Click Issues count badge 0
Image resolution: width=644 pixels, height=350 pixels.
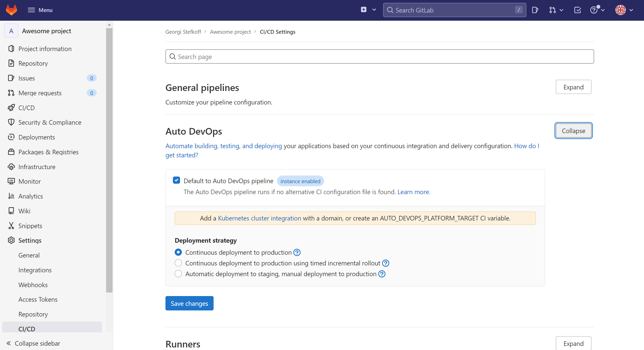(x=92, y=78)
